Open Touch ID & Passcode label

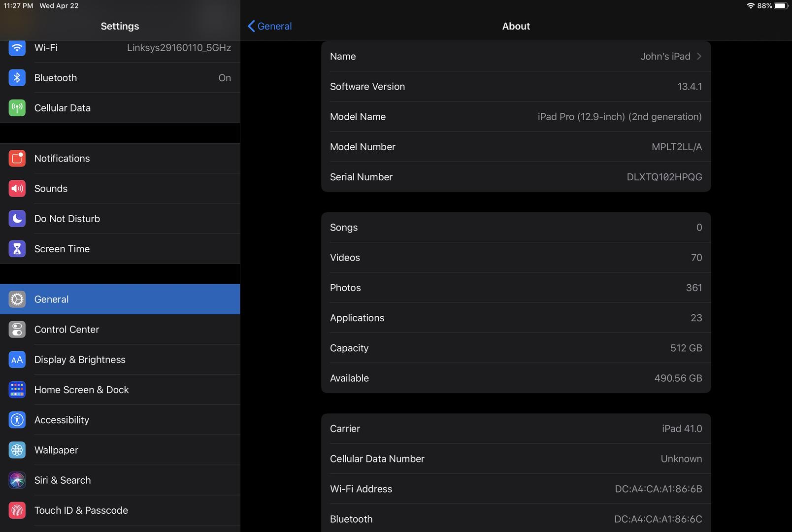coord(81,510)
